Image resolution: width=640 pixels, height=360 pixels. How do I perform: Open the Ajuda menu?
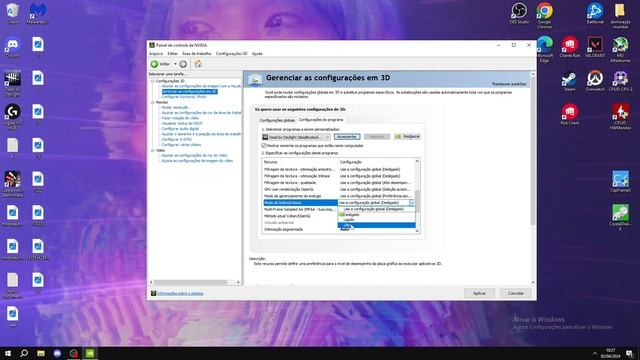pyautogui.click(x=257, y=54)
